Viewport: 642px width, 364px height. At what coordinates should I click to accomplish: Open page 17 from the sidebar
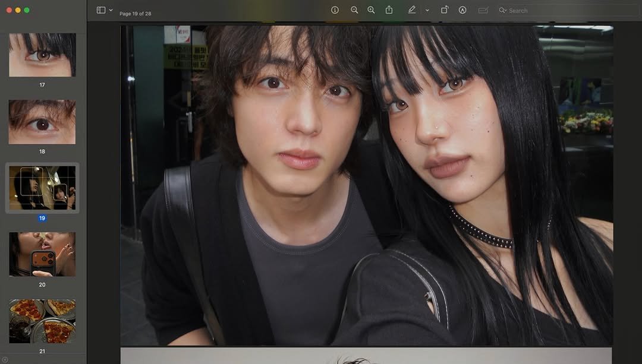(42, 55)
